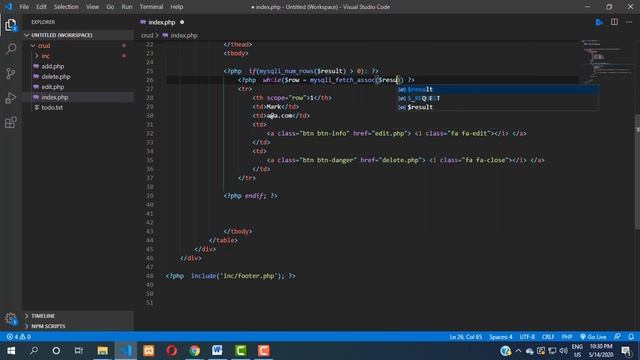Click the Go Live status bar button
Viewport: 640px width, 360px height.
coord(593,337)
